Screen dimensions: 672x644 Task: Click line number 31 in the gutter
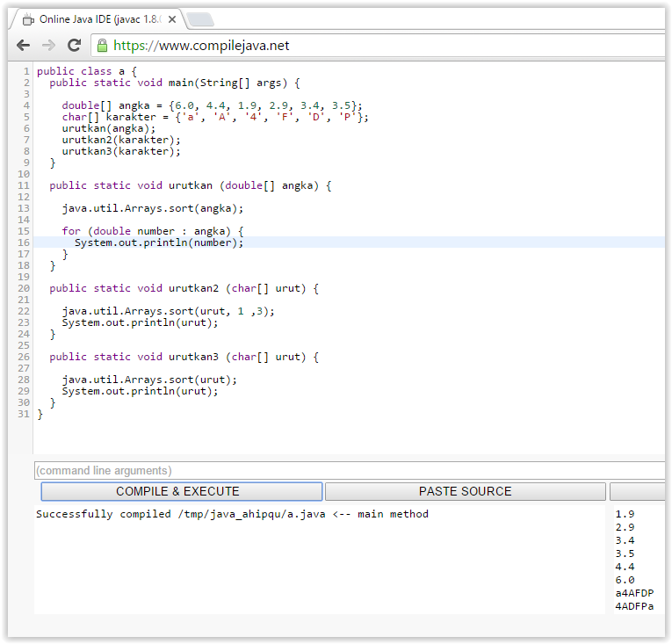24,414
